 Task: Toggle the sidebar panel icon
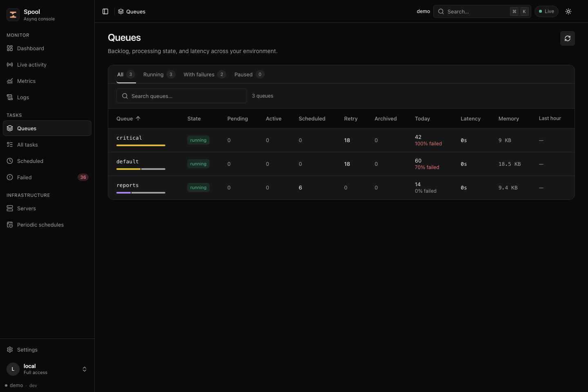105,11
